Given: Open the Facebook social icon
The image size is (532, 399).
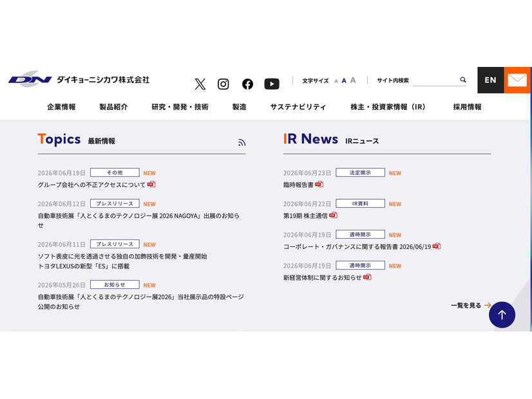Looking at the screenshot, I should tap(247, 84).
